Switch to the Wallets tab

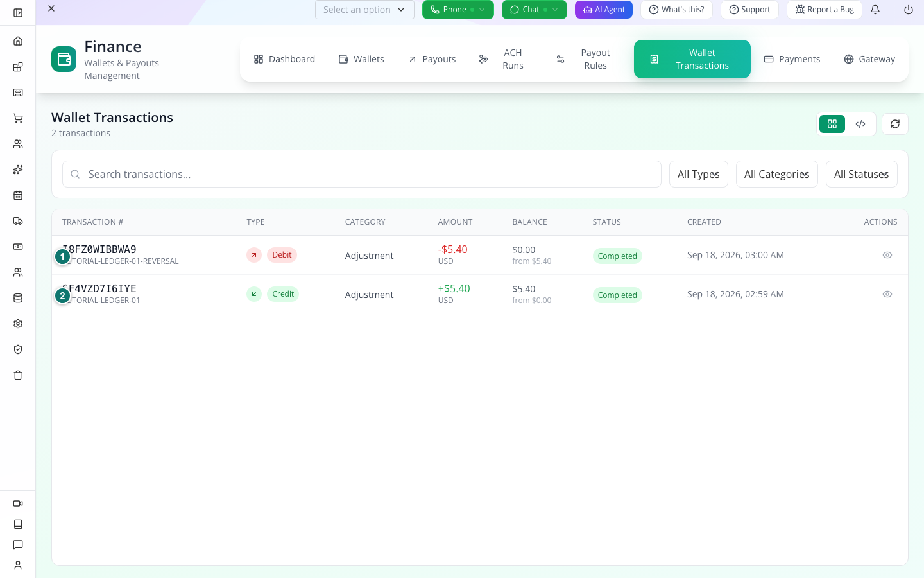click(x=361, y=59)
